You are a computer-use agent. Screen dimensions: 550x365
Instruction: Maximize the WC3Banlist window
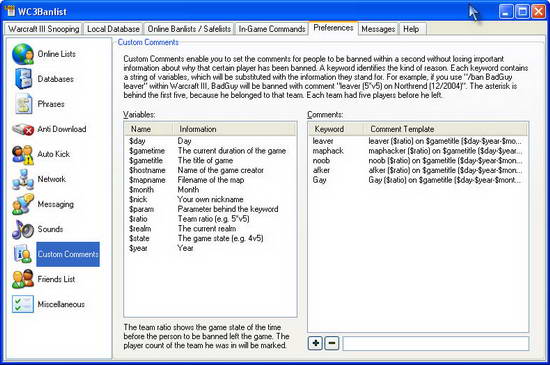click(x=522, y=11)
